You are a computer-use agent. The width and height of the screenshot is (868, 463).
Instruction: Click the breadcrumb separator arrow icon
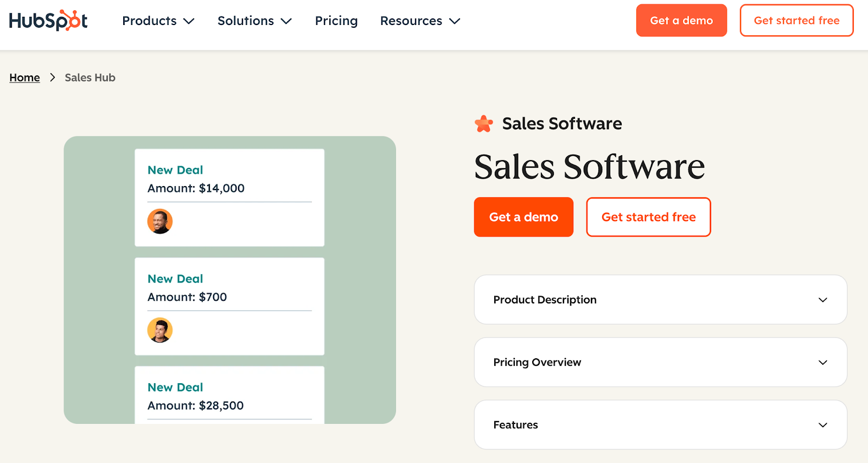tap(53, 78)
